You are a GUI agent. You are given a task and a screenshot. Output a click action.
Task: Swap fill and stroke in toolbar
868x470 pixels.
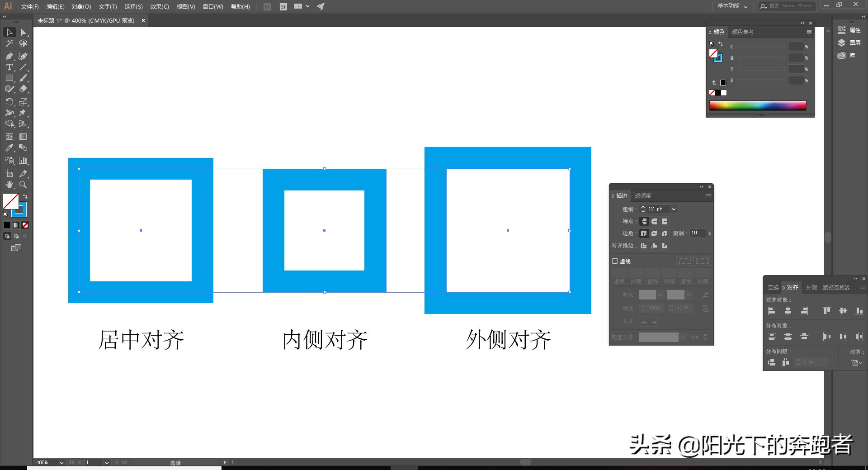(25, 196)
